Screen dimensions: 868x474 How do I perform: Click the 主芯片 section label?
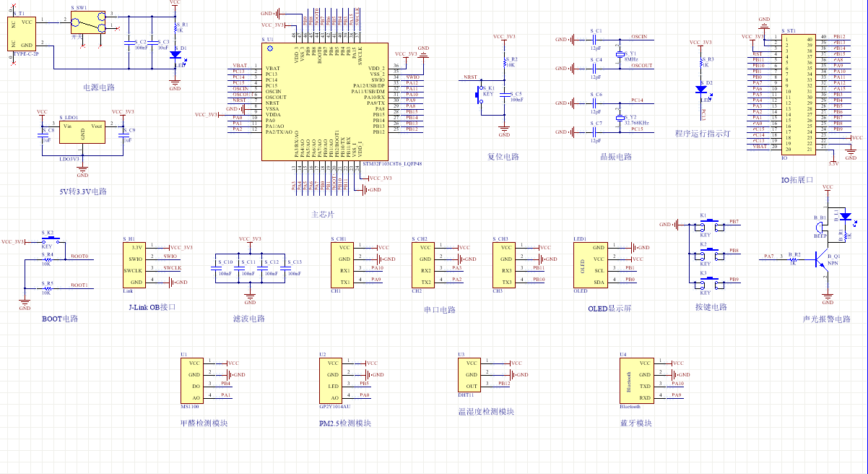323,215
